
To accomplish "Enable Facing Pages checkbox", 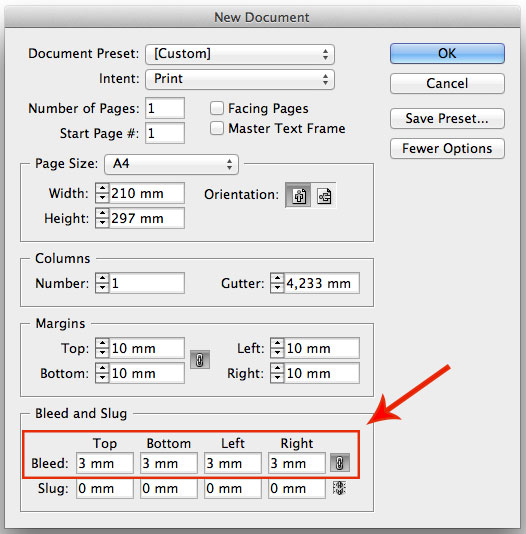I will (x=217, y=108).
